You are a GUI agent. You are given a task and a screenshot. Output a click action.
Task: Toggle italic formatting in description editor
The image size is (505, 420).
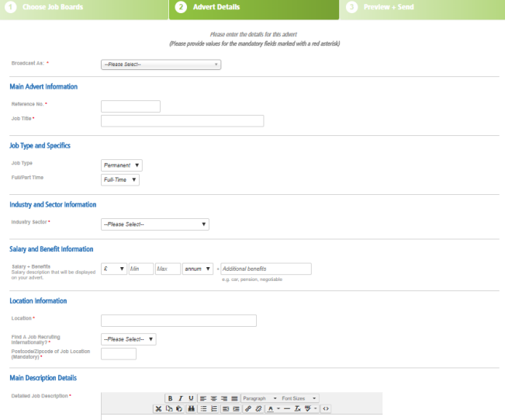[x=181, y=398]
